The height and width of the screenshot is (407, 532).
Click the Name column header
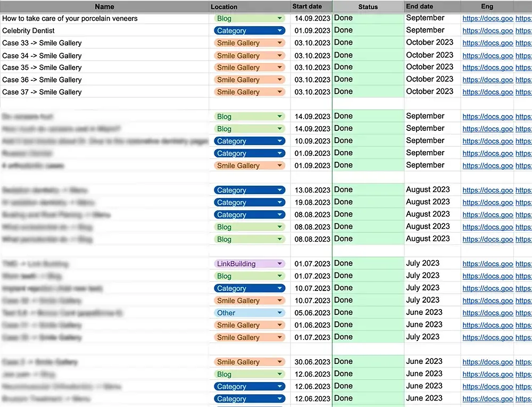pyautogui.click(x=104, y=7)
